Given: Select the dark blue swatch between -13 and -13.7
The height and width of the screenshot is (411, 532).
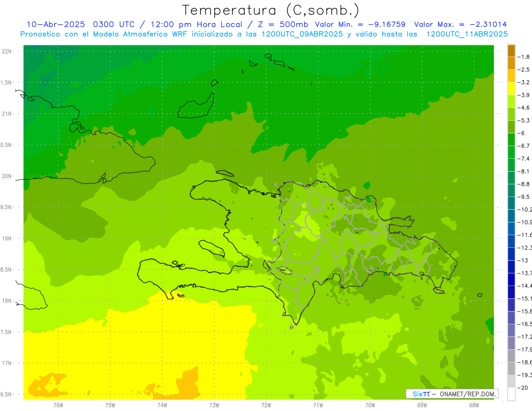Looking at the screenshot, I should 511,267.
